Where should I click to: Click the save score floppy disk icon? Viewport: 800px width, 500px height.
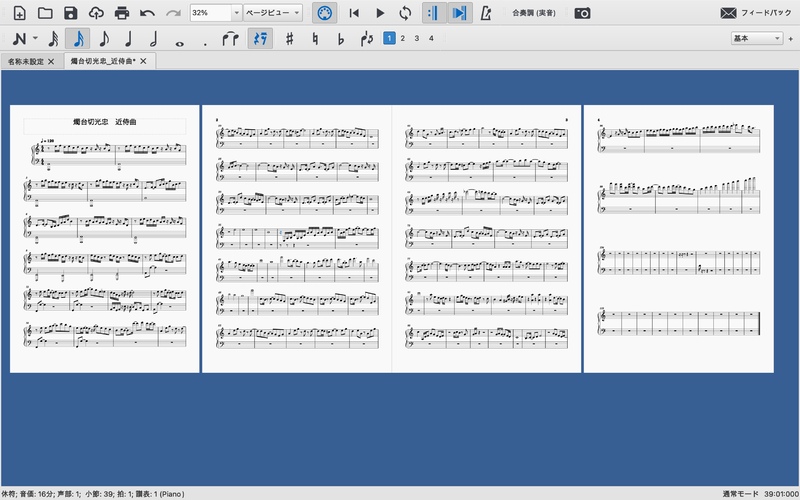pyautogui.click(x=70, y=13)
